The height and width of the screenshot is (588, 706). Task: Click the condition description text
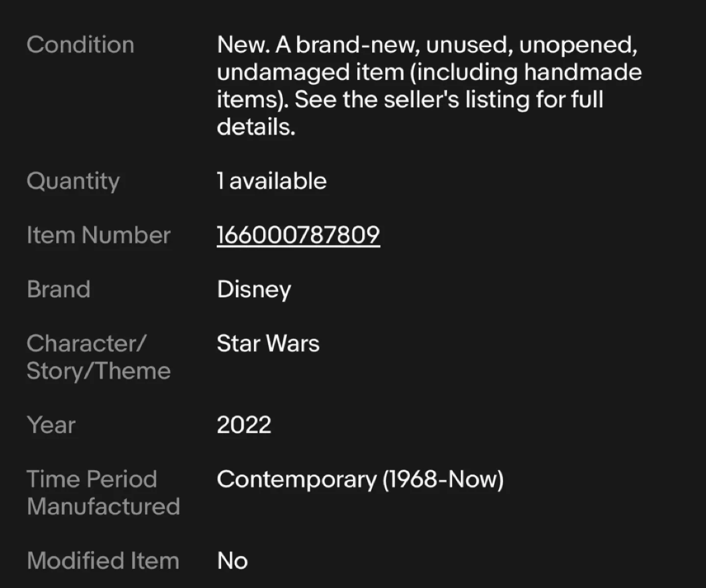pos(429,86)
